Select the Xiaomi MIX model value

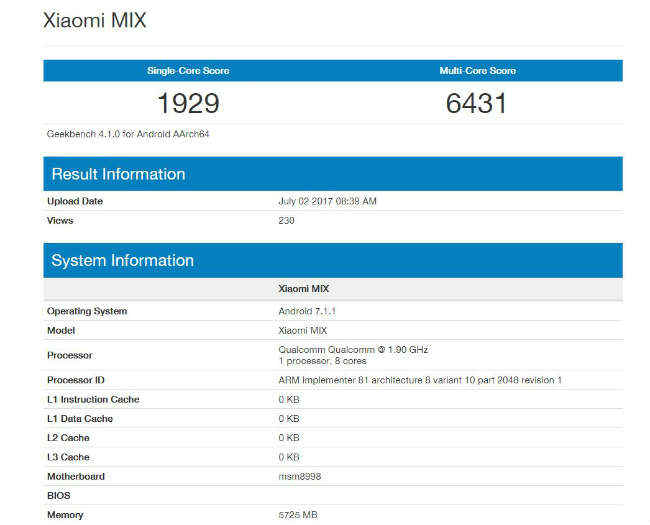click(303, 331)
